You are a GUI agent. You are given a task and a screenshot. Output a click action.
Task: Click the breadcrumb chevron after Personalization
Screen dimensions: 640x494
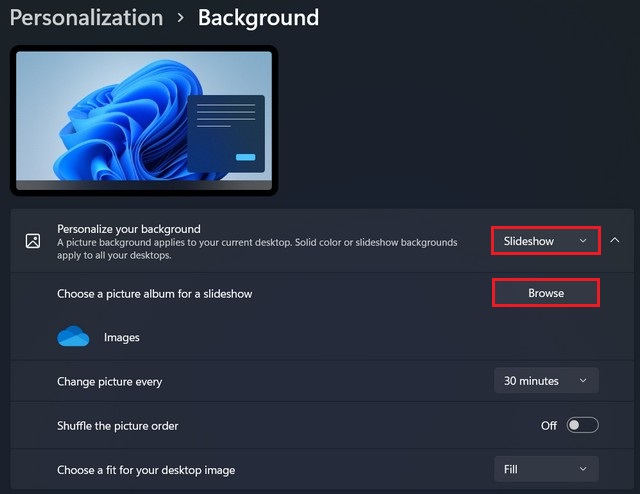point(180,18)
